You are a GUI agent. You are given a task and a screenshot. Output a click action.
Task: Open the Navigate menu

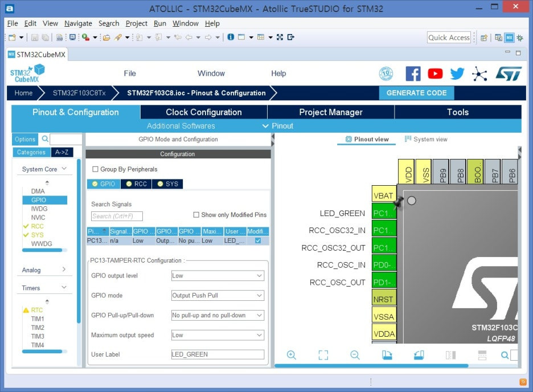[78, 23]
